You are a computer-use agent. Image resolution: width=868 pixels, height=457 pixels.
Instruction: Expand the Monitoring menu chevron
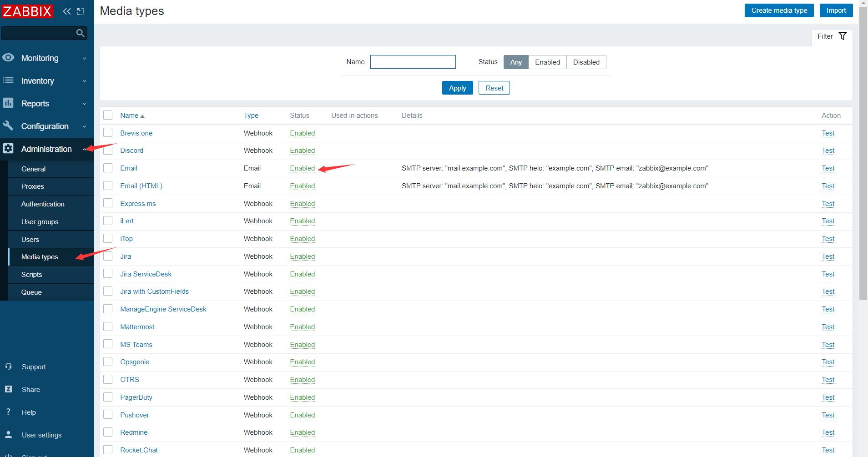[84, 58]
